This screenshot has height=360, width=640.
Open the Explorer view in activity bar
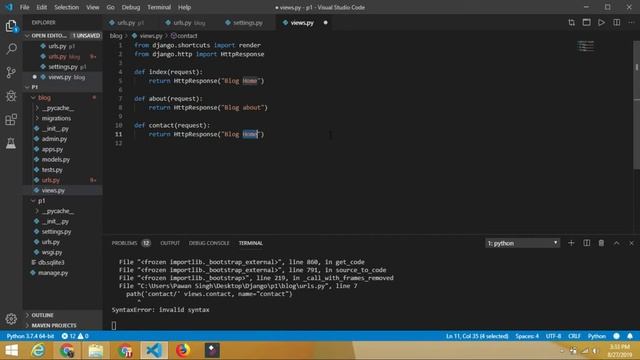[11, 26]
